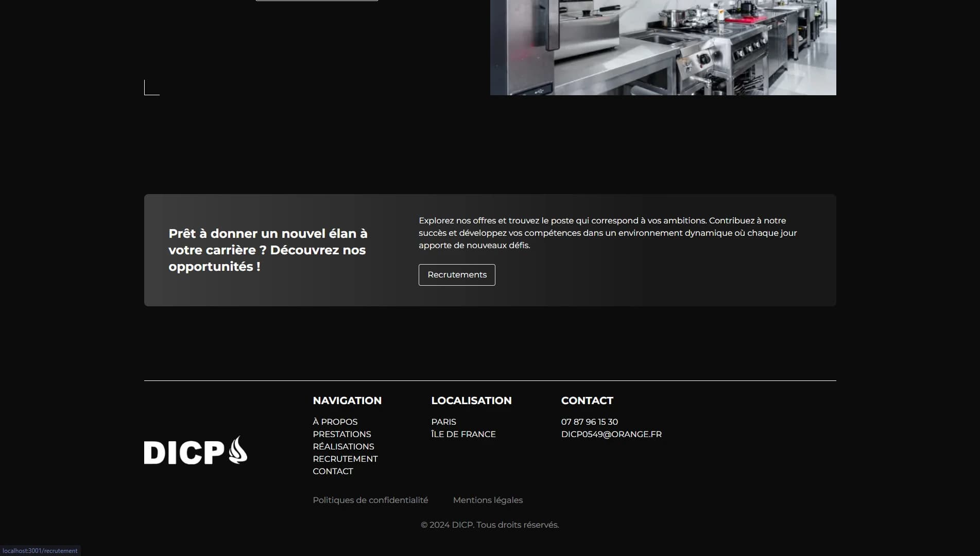The image size is (980, 556).
Task: Click the 'Prêt à donner un nouvel élan' heading
Action: click(x=268, y=250)
